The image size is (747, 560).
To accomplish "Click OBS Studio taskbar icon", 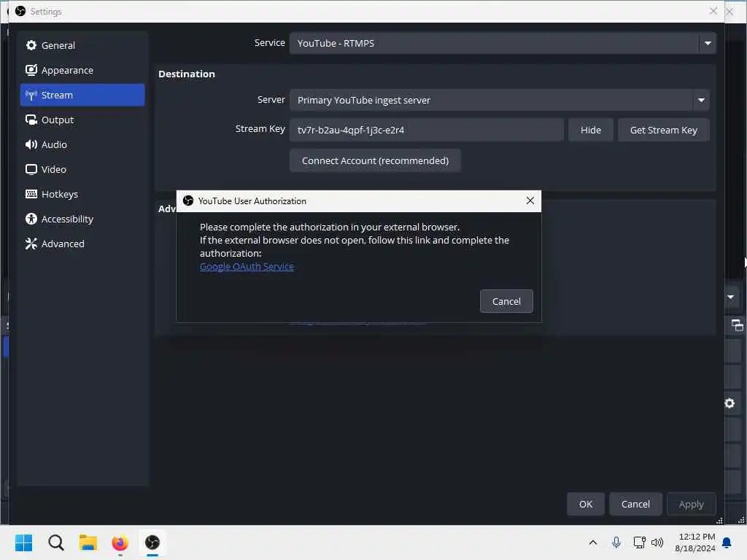I will (x=152, y=542).
